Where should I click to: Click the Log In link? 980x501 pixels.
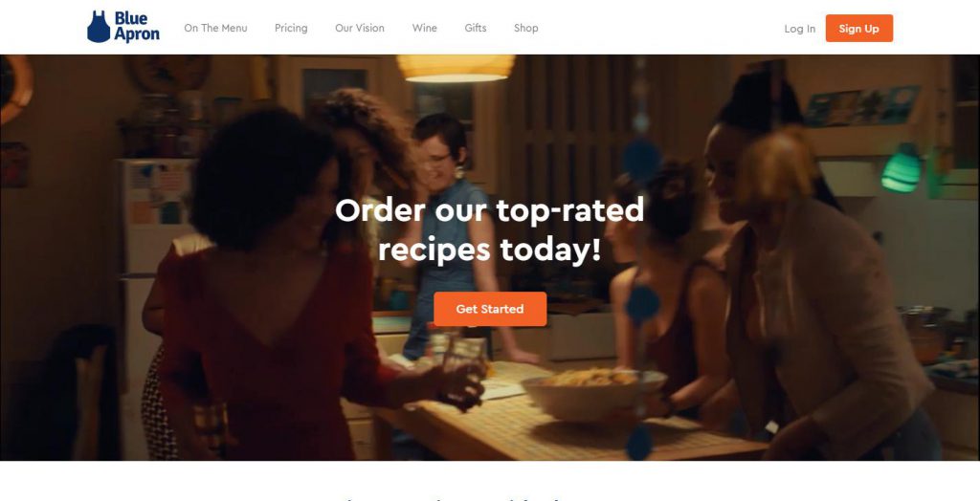[x=800, y=29]
